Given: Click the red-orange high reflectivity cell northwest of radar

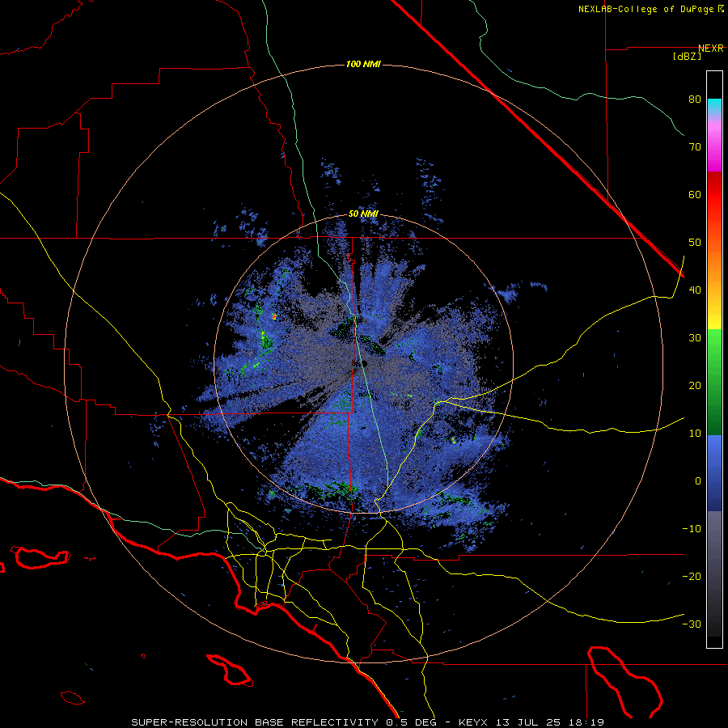Looking at the screenshot, I should [274, 316].
